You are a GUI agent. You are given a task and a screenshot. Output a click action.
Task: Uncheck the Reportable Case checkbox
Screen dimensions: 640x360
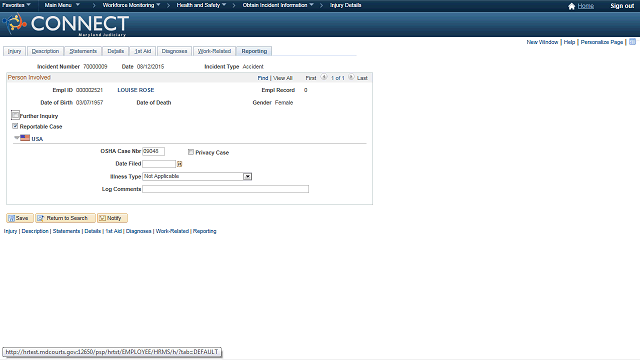15,126
